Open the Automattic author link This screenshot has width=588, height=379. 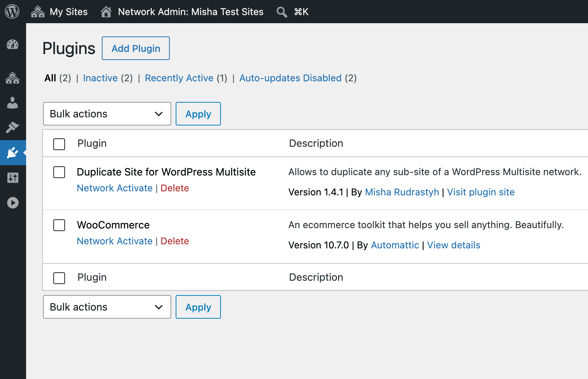click(x=395, y=245)
